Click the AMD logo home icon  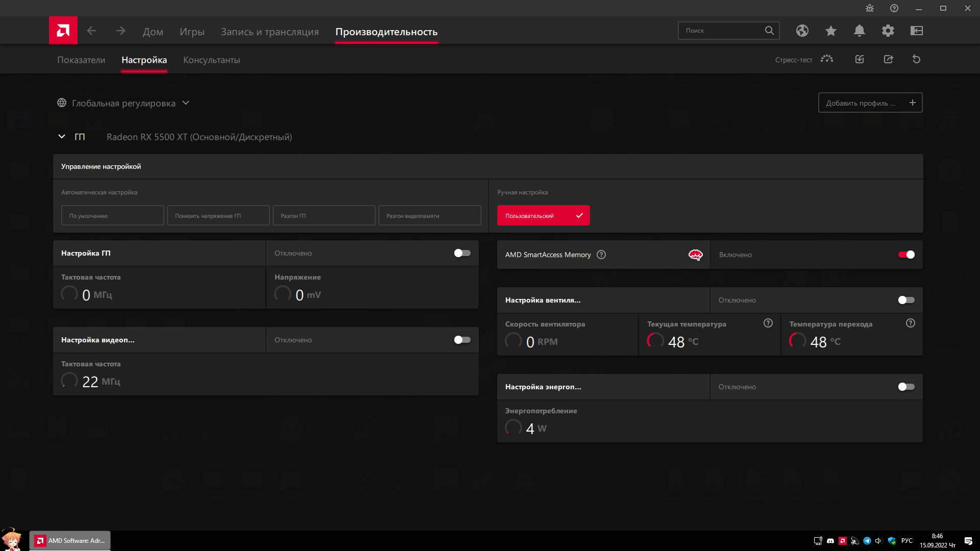coord(63,31)
